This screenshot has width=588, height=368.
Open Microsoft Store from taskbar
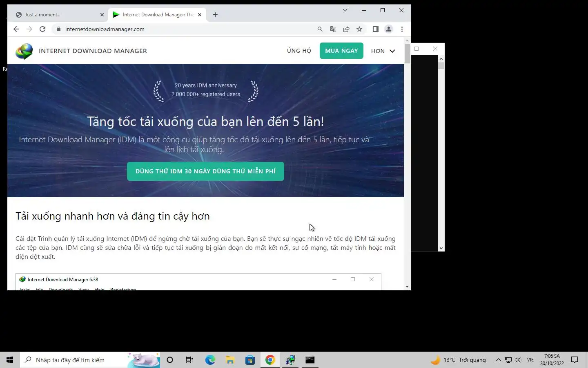click(250, 360)
